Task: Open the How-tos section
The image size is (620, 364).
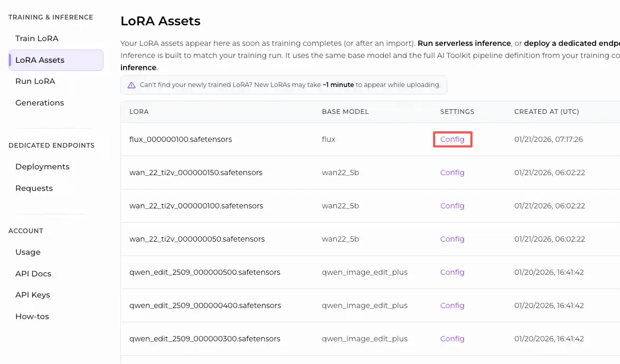Action: 32,316
